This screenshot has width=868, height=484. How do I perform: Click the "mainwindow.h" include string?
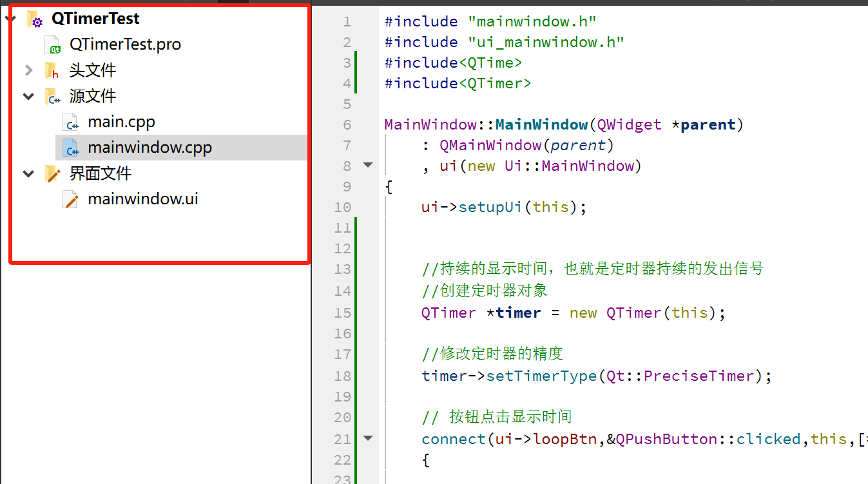tap(532, 21)
